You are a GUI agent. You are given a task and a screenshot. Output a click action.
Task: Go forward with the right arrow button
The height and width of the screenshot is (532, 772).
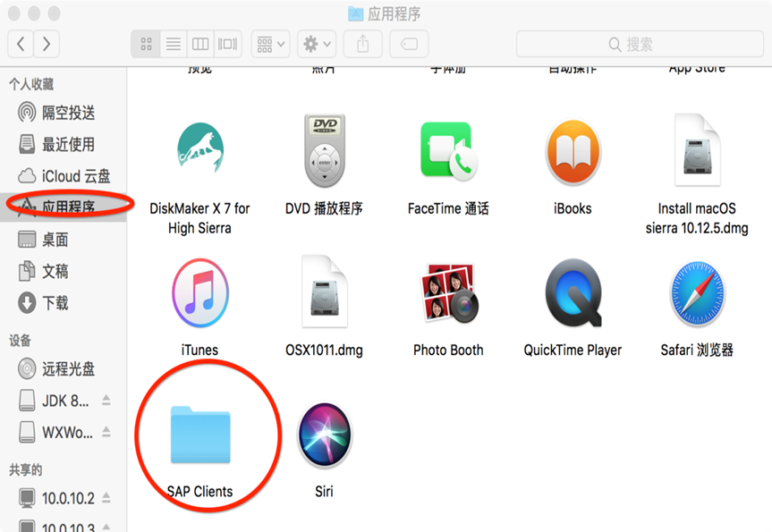pyautogui.click(x=47, y=45)
